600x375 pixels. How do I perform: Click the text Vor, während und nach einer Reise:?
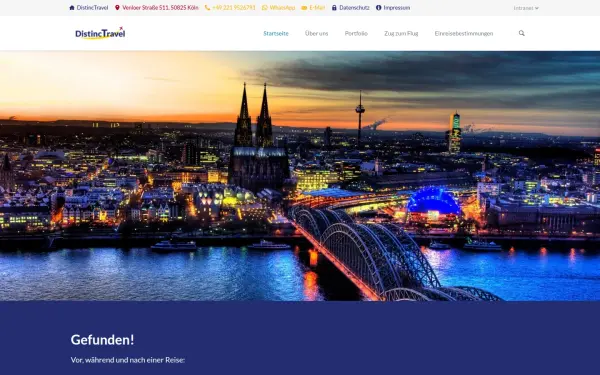tap(128, 360)
